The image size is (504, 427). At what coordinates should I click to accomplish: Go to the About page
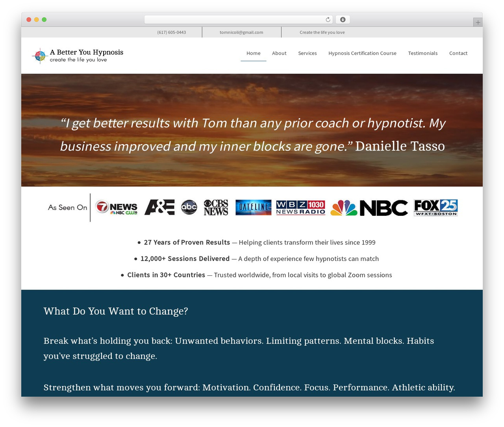(279, 53)
